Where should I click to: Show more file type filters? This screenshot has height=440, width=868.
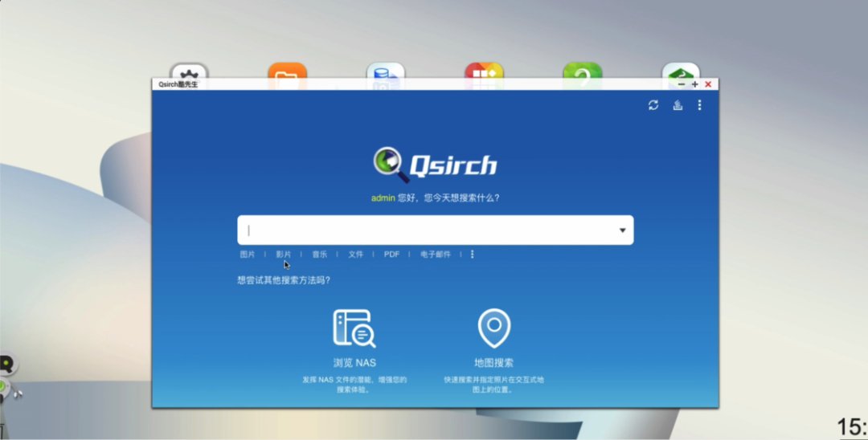tap(473, 255)
